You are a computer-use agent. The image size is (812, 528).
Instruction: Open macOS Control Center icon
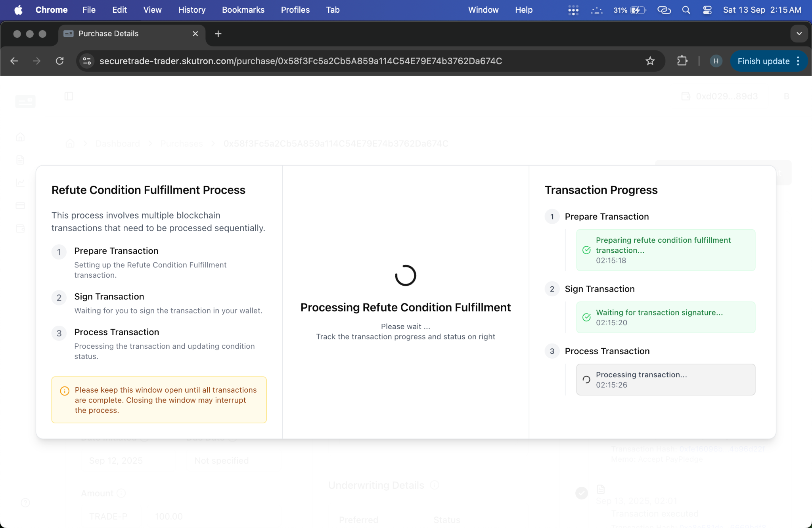coord(707,10)
